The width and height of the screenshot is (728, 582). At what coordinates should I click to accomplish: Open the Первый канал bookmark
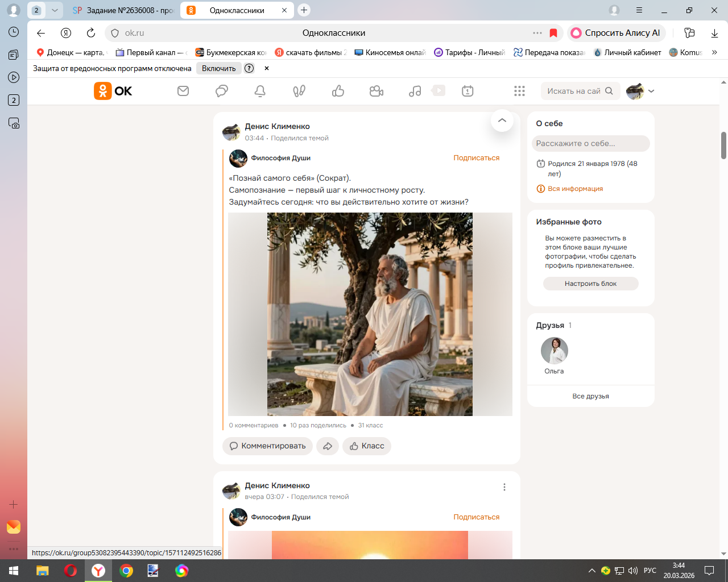tap(150, 52)
